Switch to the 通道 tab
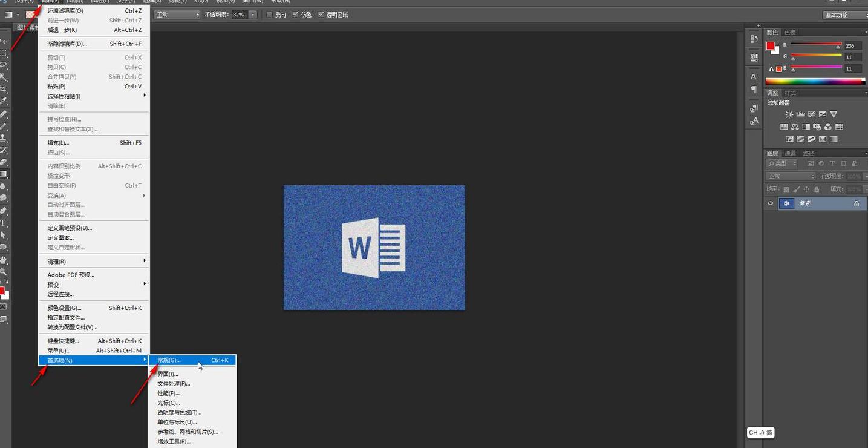This screenshot has height=448, width=868. (x=790, y=153)
